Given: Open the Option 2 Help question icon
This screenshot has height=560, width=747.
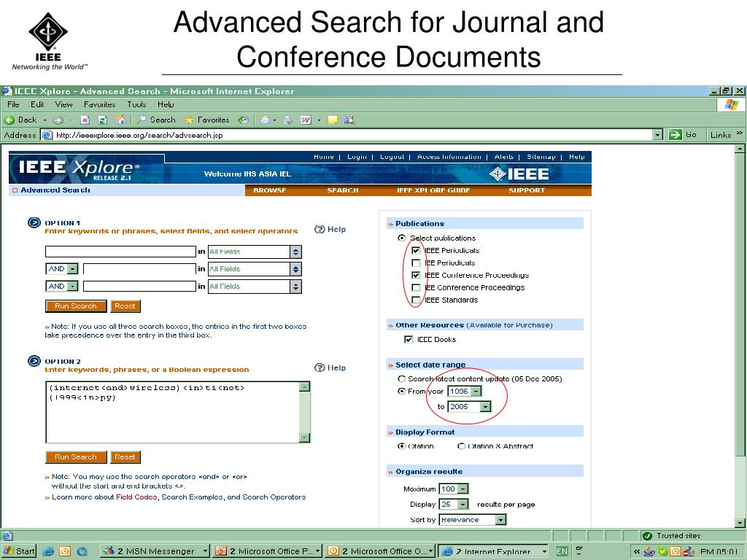Looking at the screenshot, I should coord(320,367).
